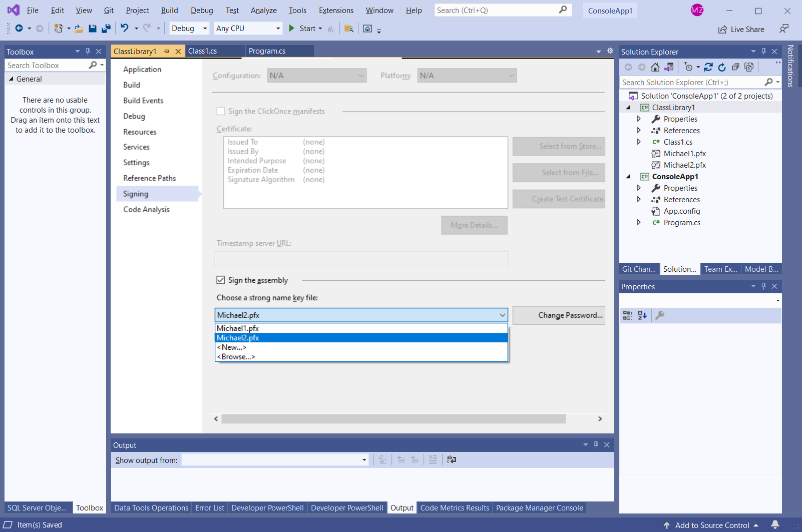Click the Solution Explorer Home icon
Image resolution: width=802 pixels, height=532 pixels.
tap(655, 67)
